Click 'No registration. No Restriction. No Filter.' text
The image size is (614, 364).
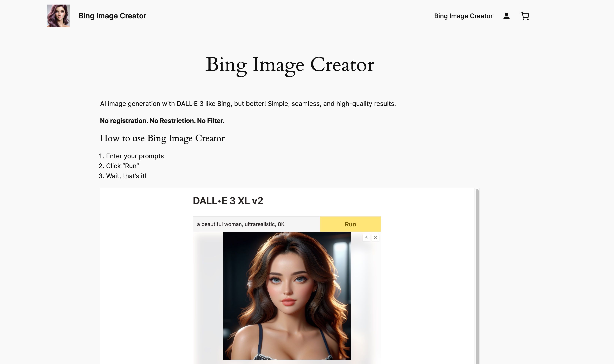point(162,121)
